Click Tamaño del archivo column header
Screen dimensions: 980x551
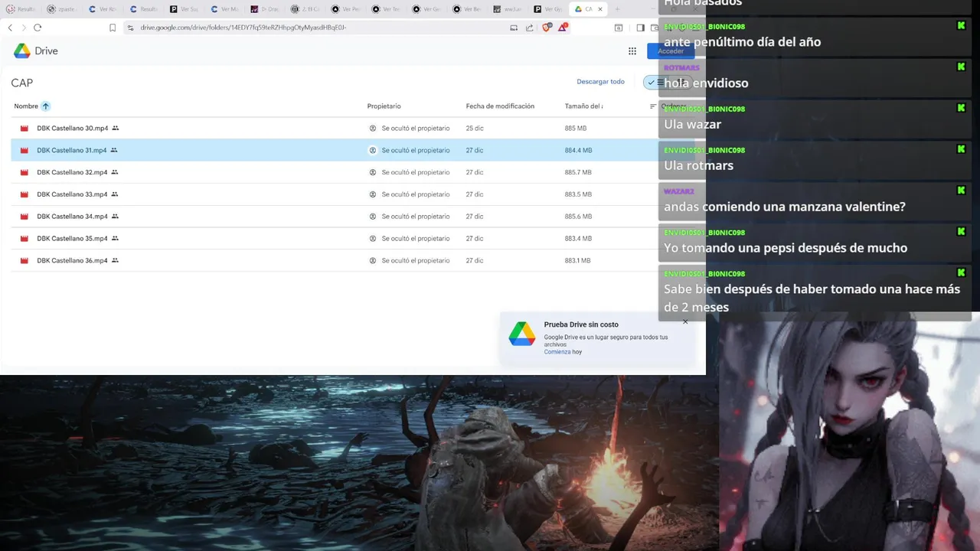tap(583, 106)
